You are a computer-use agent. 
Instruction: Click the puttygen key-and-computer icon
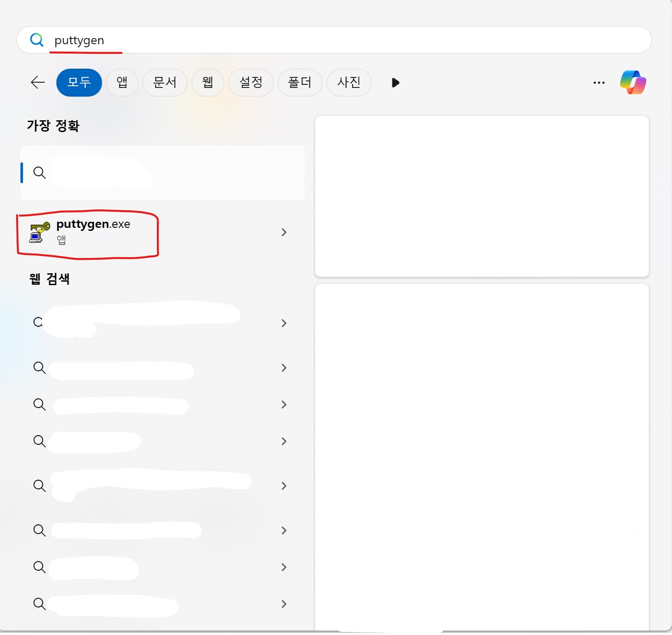[40, 232]
